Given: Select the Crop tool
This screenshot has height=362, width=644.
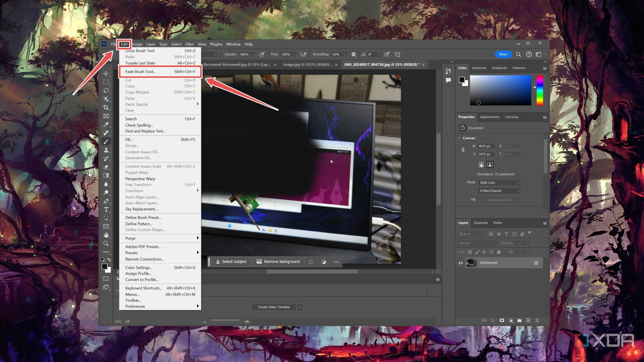Looking at the screenshot, I should pos(106,107).
